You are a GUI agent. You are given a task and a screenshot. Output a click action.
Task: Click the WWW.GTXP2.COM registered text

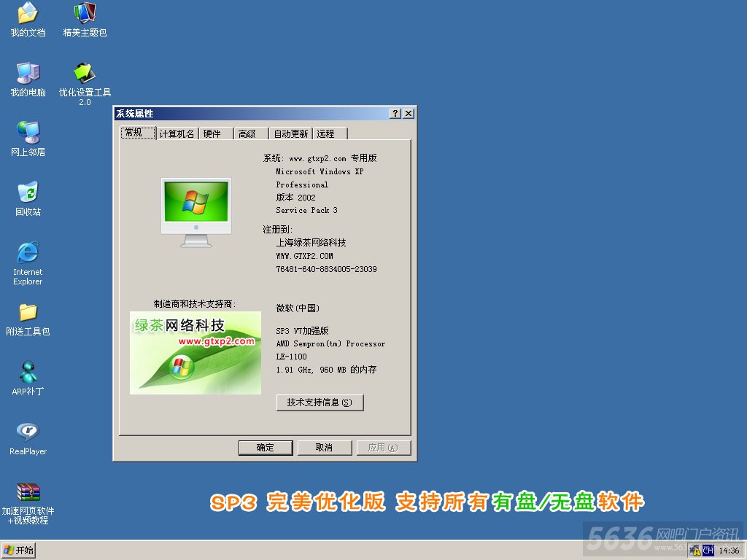[x=304, y=256]
